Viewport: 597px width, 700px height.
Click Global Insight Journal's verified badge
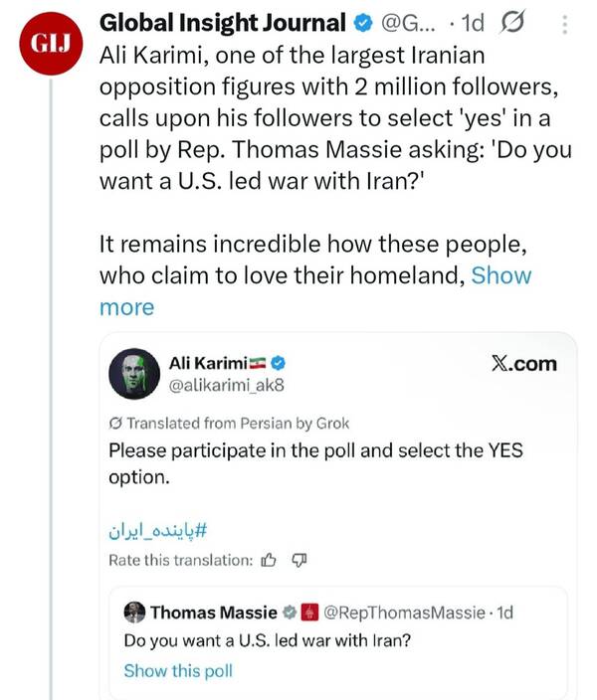point(364,22)
